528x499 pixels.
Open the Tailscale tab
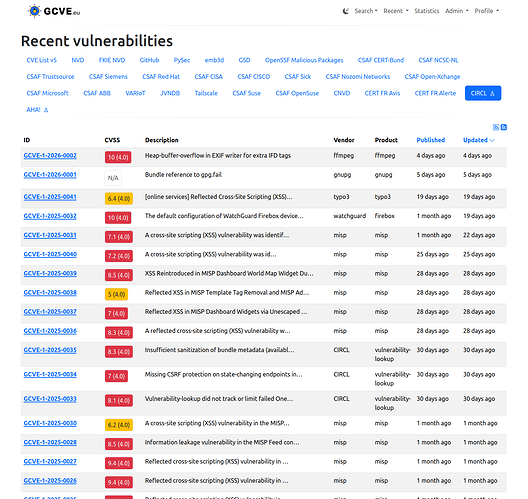coord(206,93)
